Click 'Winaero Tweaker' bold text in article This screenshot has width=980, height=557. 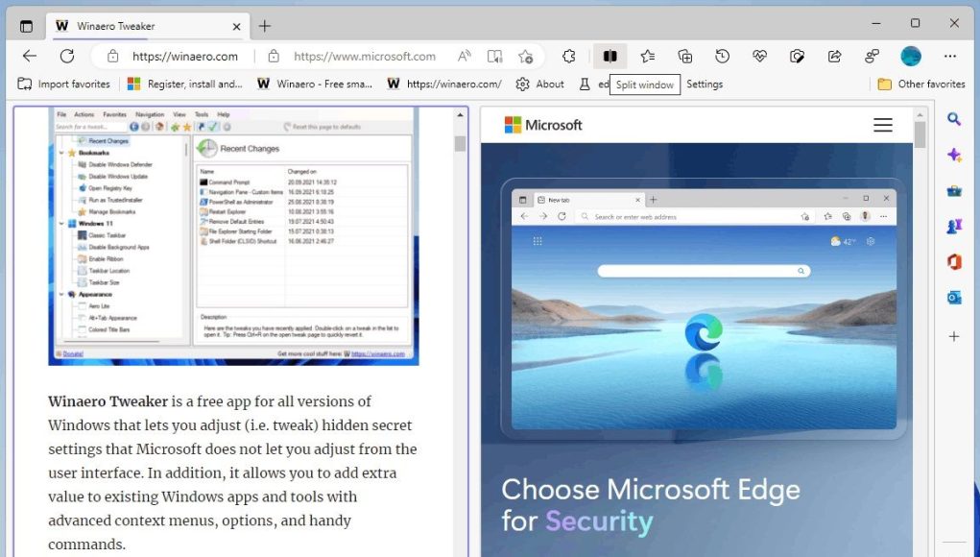pyautogui.click(x=108, y=401)
